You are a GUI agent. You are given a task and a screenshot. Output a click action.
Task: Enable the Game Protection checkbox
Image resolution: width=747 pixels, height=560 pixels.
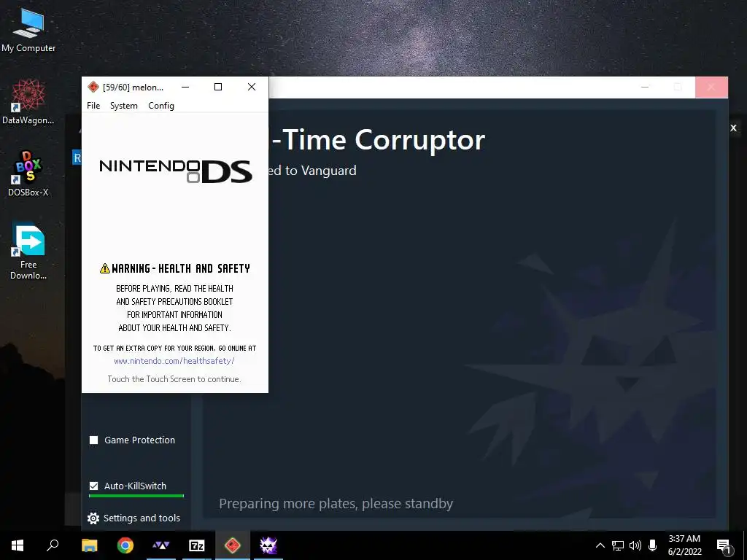pyautogui.click(x=94, y=440)
